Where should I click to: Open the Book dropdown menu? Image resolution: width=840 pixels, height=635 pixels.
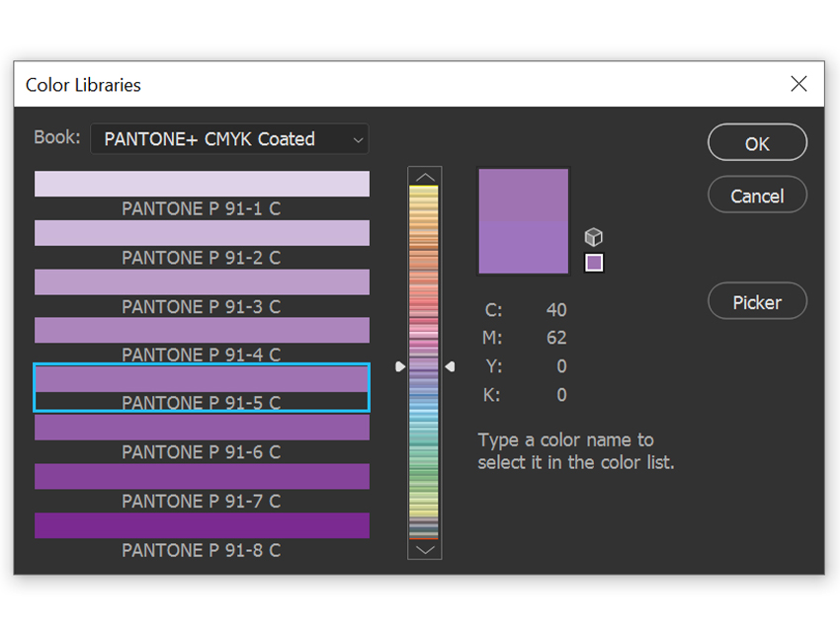click(x=229, y=138)
